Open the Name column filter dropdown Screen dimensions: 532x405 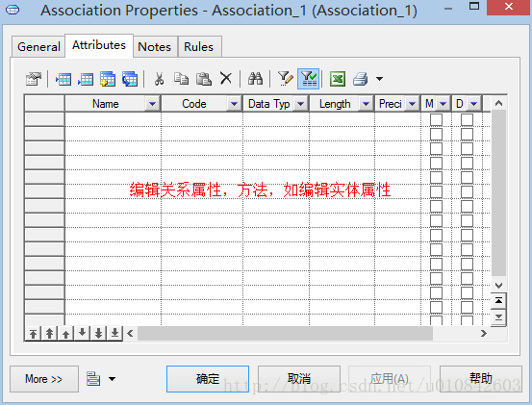click(152, 104)
